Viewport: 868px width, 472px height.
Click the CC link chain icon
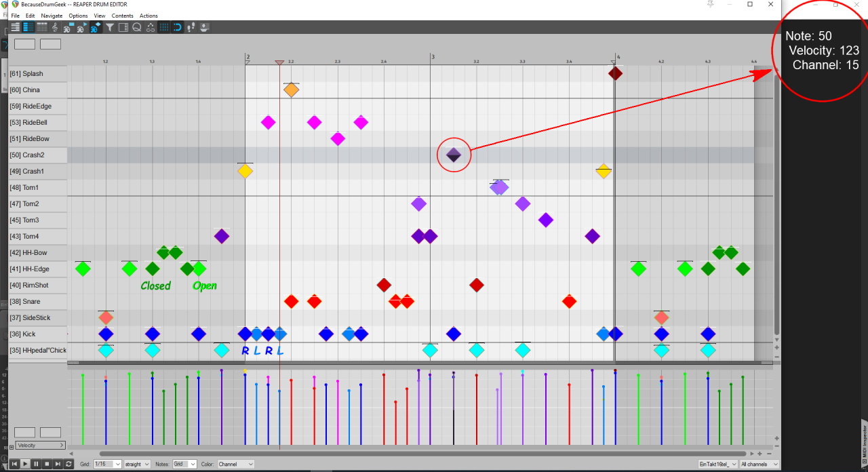coord(150,27)
